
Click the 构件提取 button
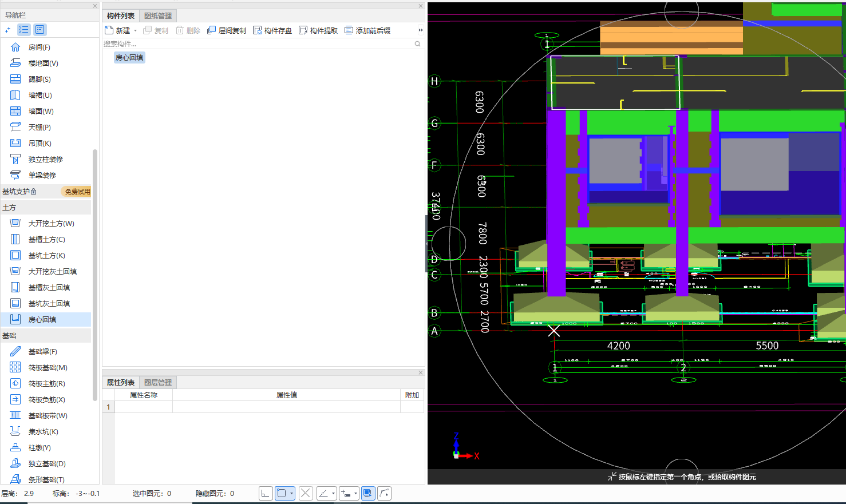click(x=318, y=30)
